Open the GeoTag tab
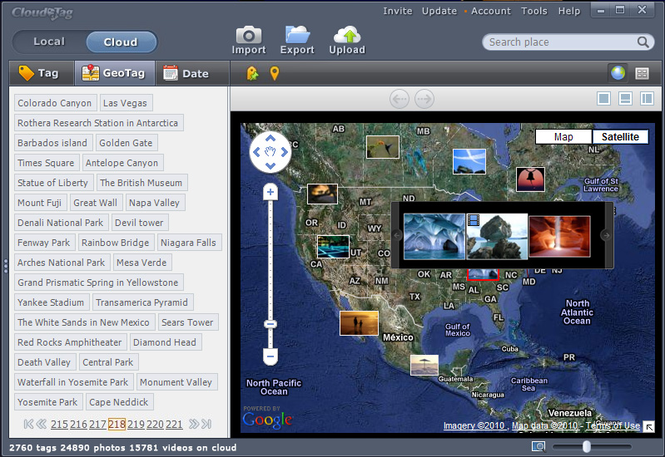Screen dimensions: 665x457 click(115, 73)
